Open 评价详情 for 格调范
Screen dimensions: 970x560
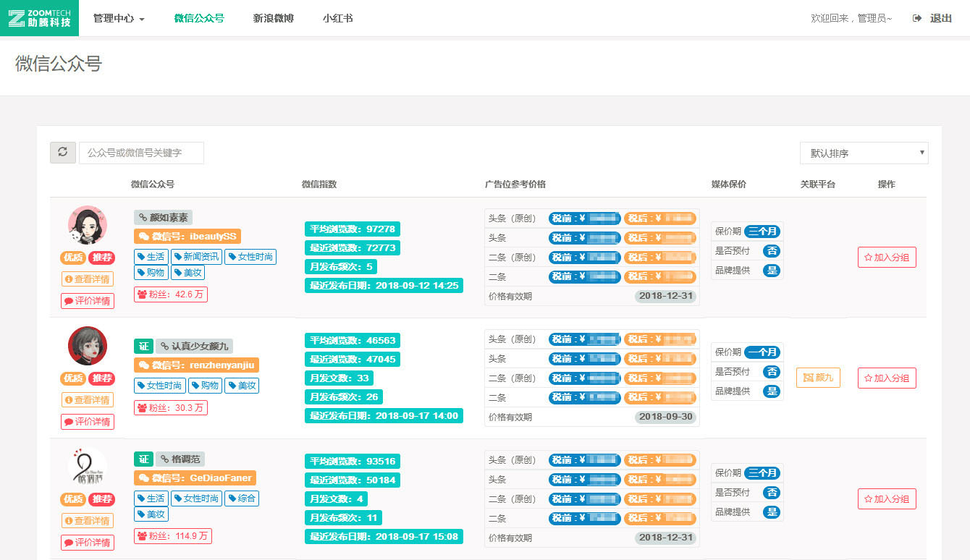[88, 543]
